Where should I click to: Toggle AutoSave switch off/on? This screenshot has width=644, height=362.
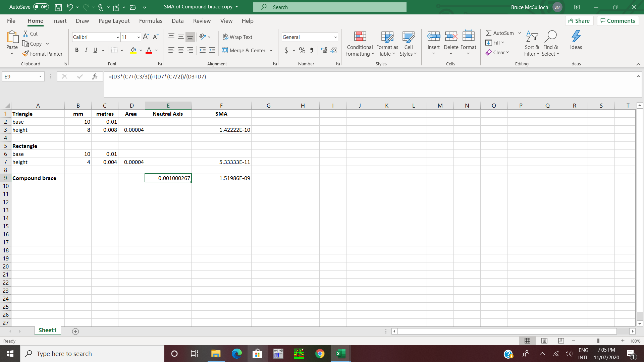[41, 7]
